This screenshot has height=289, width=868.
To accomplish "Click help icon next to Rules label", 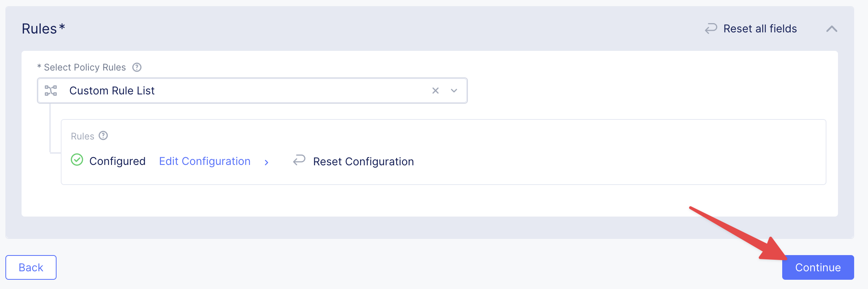I will (x=103, y=136).
